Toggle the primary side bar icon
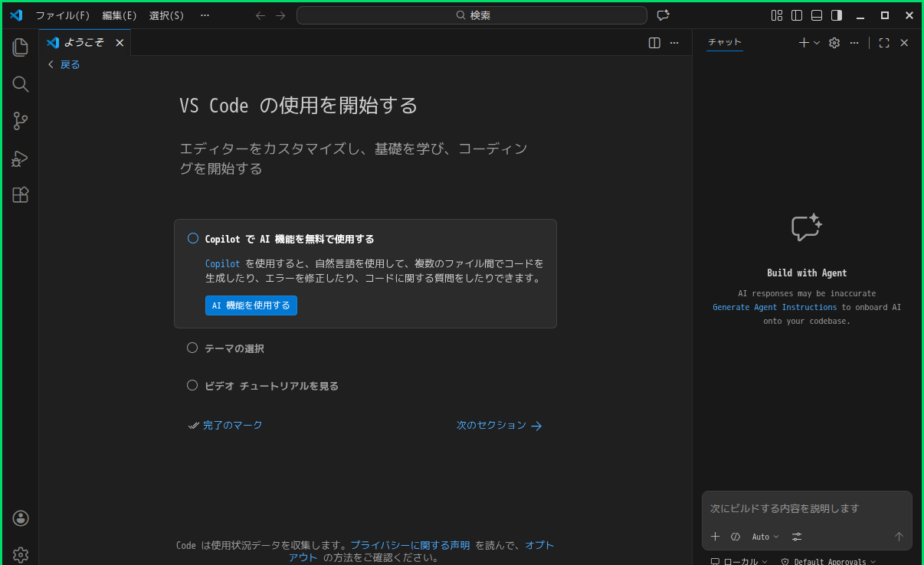The width and height of the screenshot is (924, 565). click(x=797, y=15)
